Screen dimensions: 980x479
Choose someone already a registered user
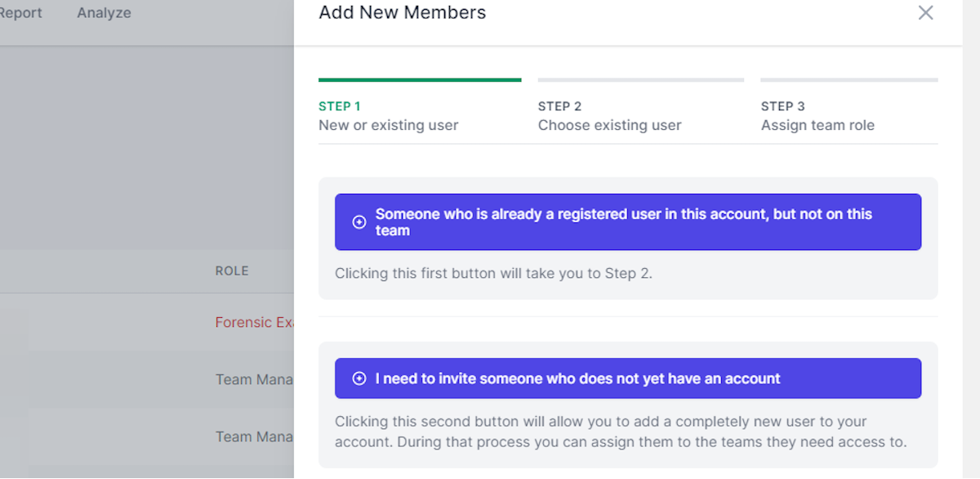[x=628, y=222]
